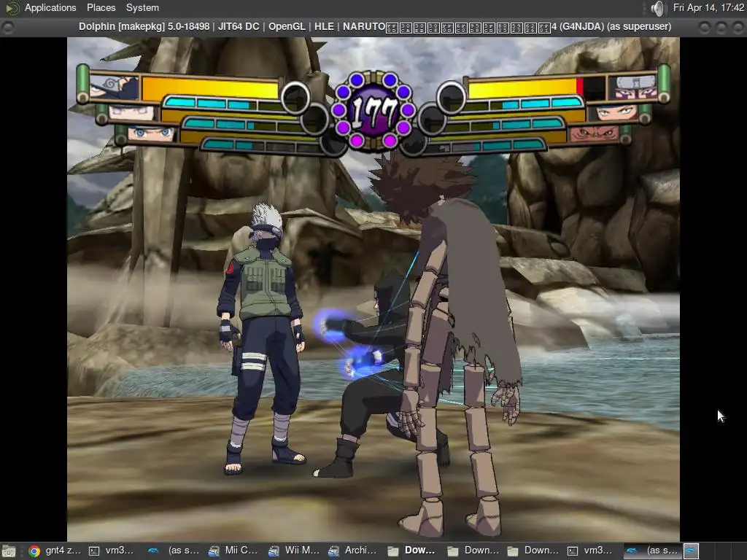Open the Places menu
The image size is (747, 560).
pos(101,7)
